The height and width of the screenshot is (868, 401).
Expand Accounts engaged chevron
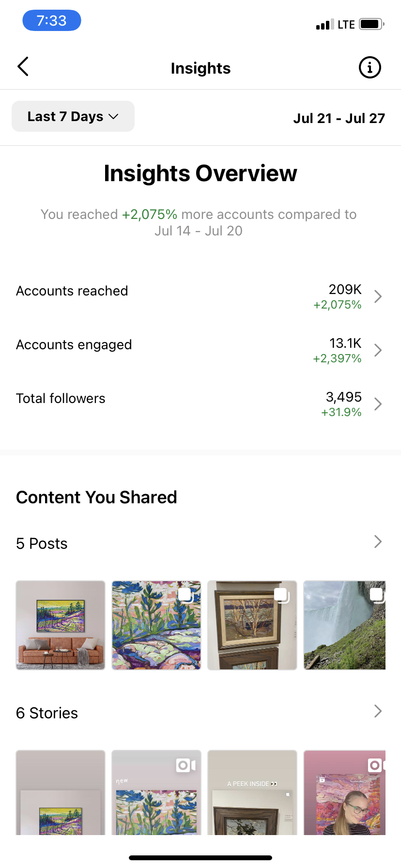coord(378,350)
